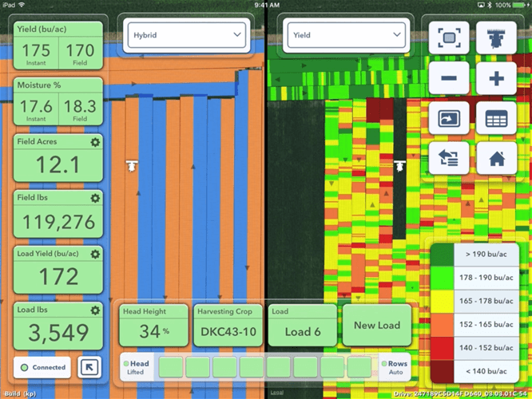This screenshot has height=399, width=532.
Task: Expand panel using the arrow button
Action: (x=89, y=367)
